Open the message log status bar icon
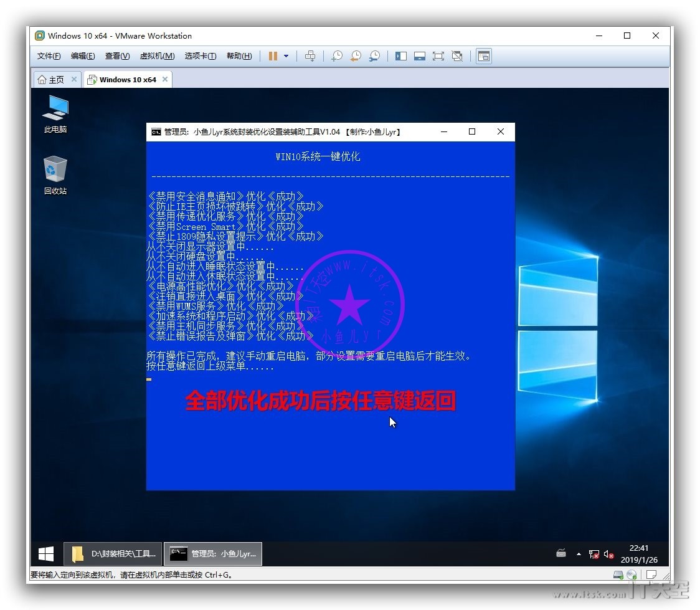 pos(651,574)
